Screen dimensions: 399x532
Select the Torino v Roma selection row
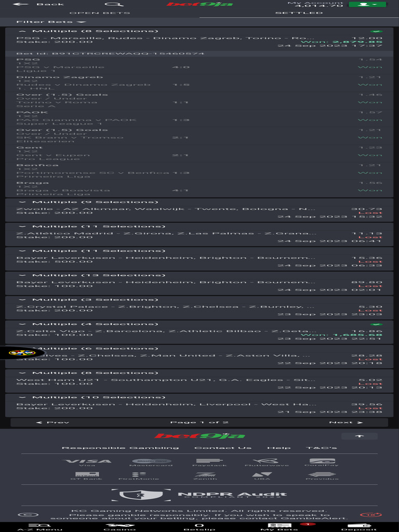pos(199,101)
